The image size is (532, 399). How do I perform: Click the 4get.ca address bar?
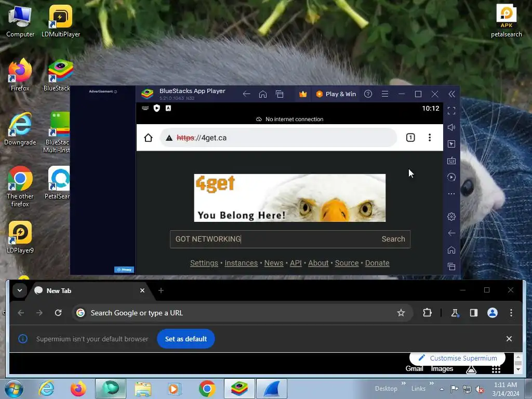278,138
